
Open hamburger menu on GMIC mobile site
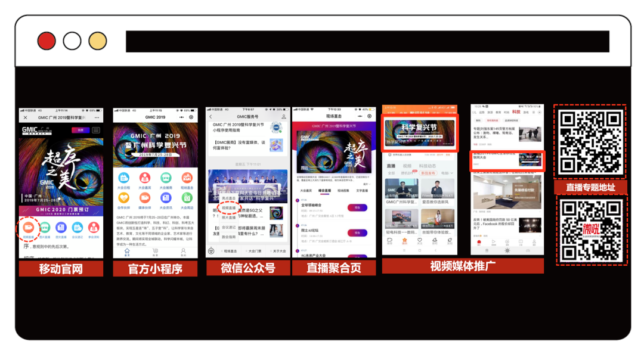pos(95,130)
